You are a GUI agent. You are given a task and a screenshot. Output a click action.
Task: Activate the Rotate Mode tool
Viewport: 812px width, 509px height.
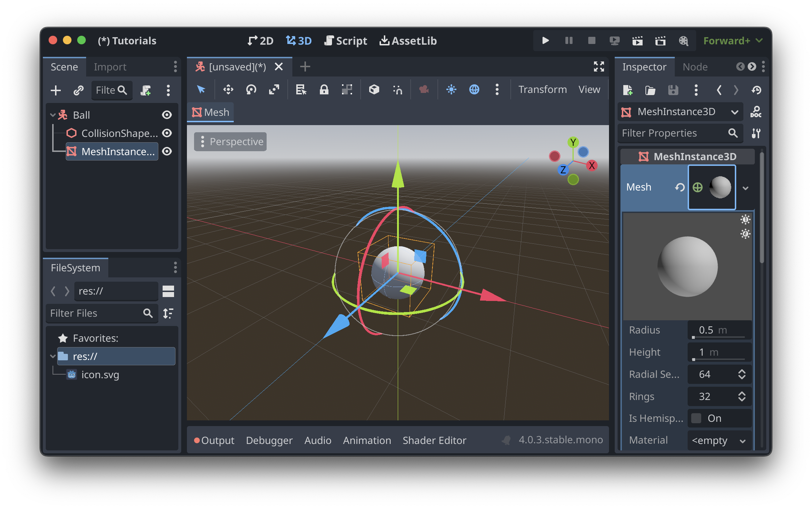click(x=251, y=89)
